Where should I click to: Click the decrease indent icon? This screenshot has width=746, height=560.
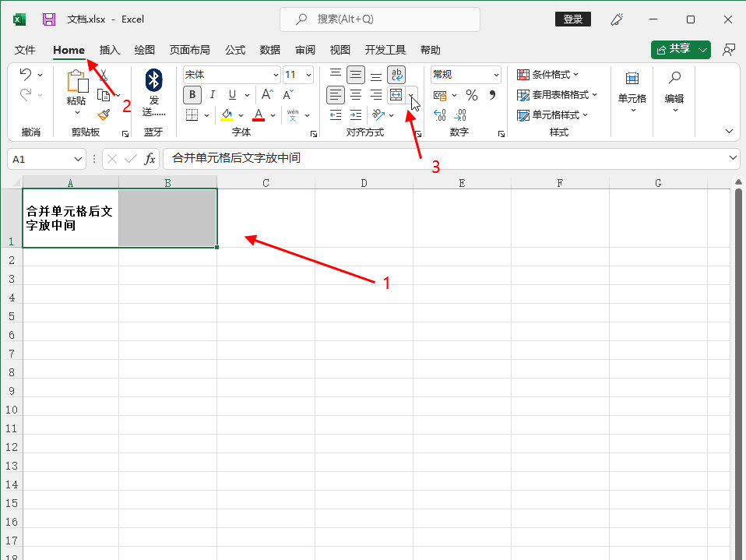336,114
